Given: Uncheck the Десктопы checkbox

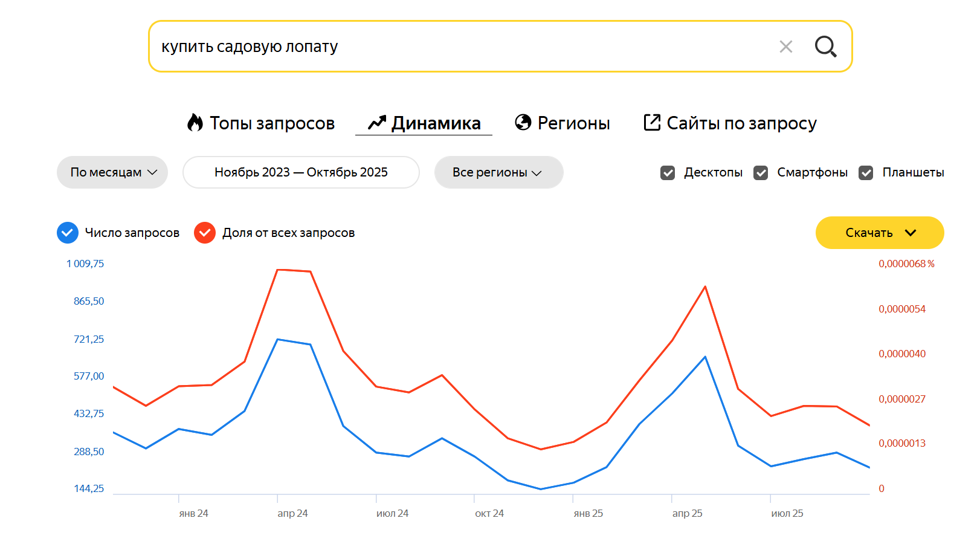Looking at the screenshot, I should pyautogui.click(x=668, y=173).
